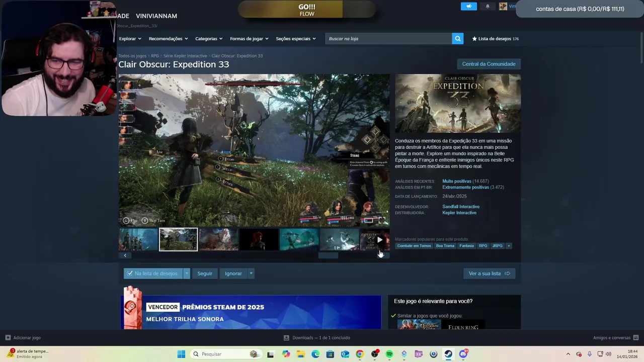This screenshot has height=362, width=644.
Task: Select the red-haired character thumbnail
Action: click(259, 240)
